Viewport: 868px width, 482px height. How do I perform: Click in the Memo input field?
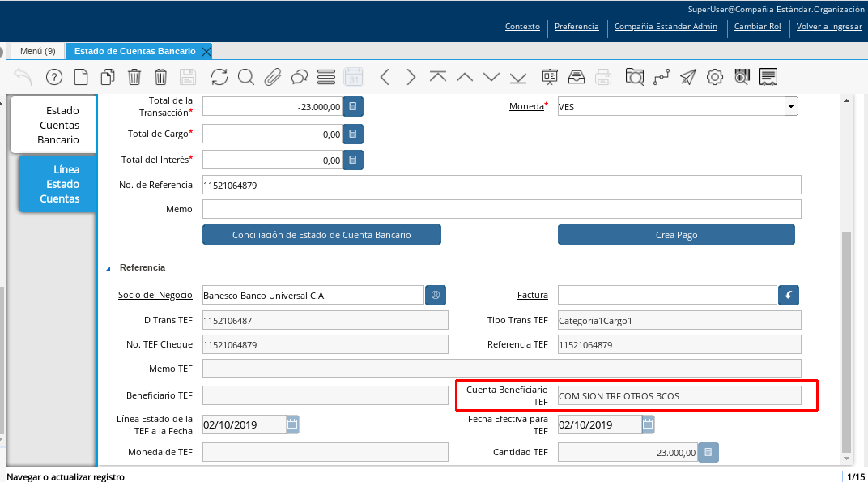click(501, 209)
